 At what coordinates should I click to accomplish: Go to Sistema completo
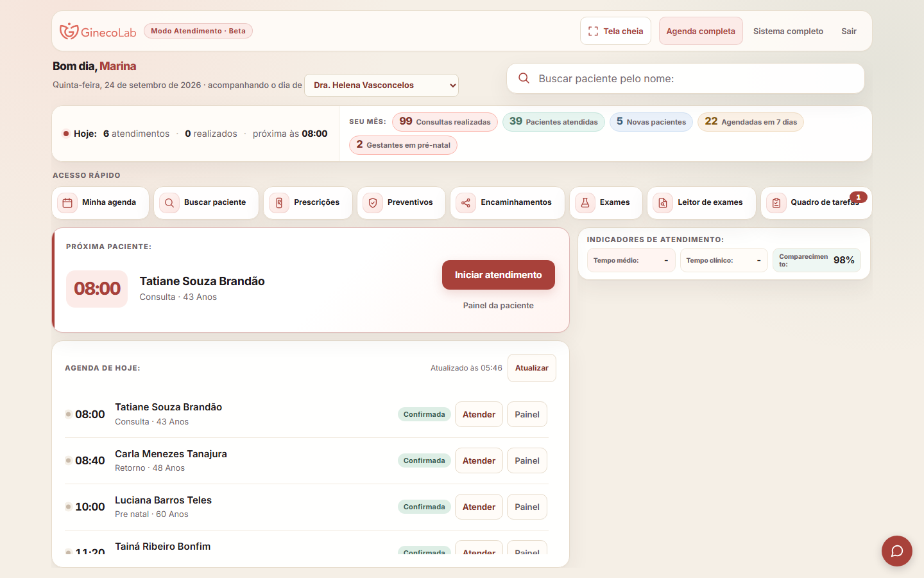788,31
